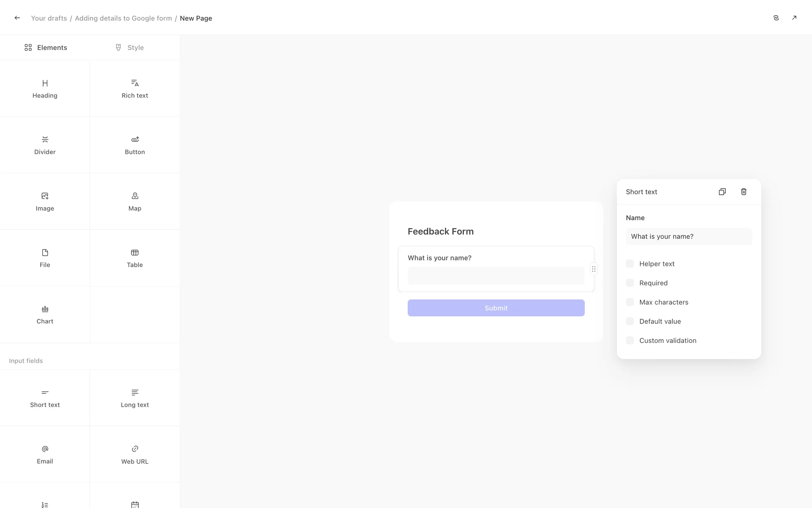Open Your drafts breadcrumb link
The height and width of the screenshot is (508, 812).
[x=49, y=18]
